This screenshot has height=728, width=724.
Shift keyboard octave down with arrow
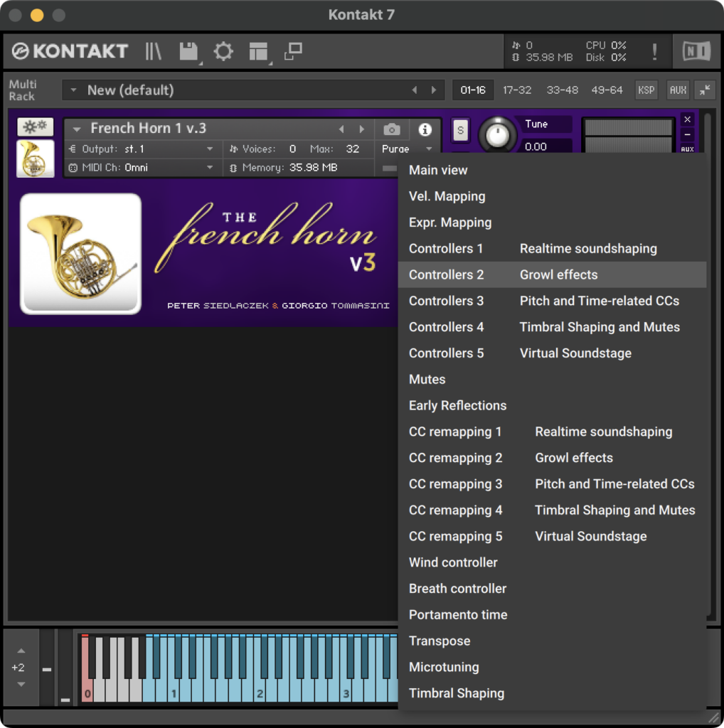pos(21,685)
